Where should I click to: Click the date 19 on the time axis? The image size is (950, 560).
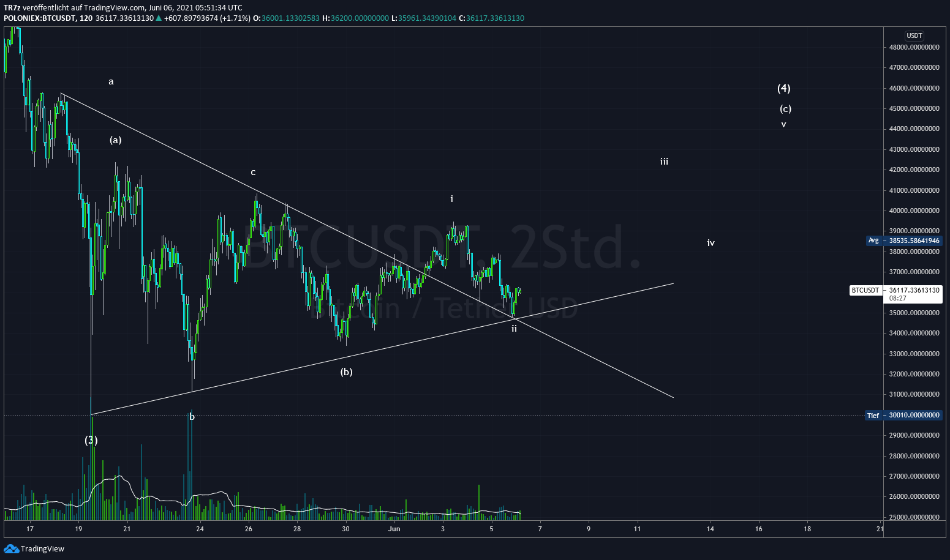pyautogui.click(x=78, y=529)
